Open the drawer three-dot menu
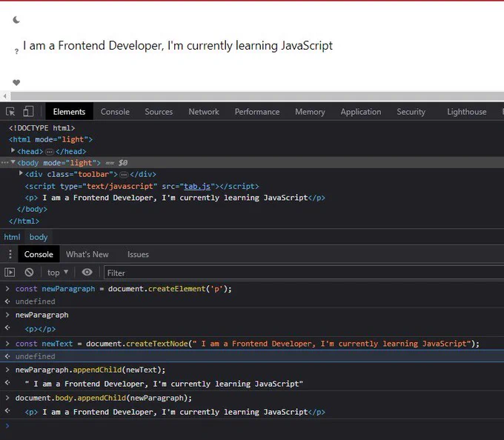The image size is (504, 440). [x=10, y=254]
